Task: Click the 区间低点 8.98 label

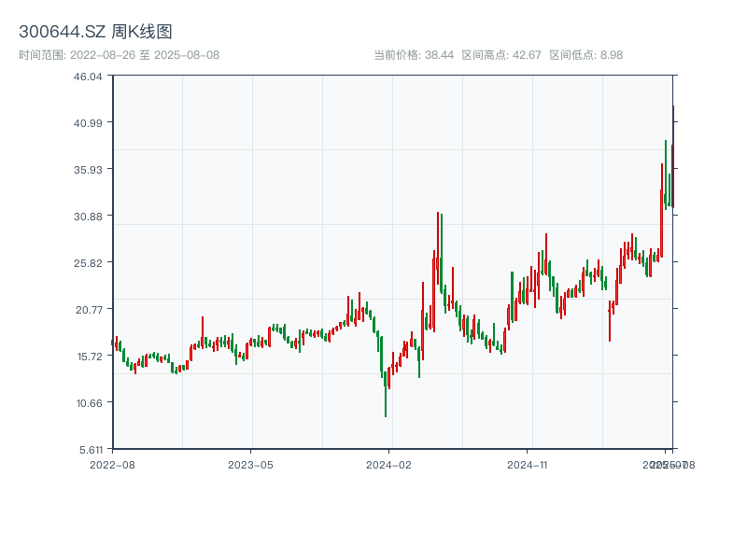Action: tap(585, 55)
